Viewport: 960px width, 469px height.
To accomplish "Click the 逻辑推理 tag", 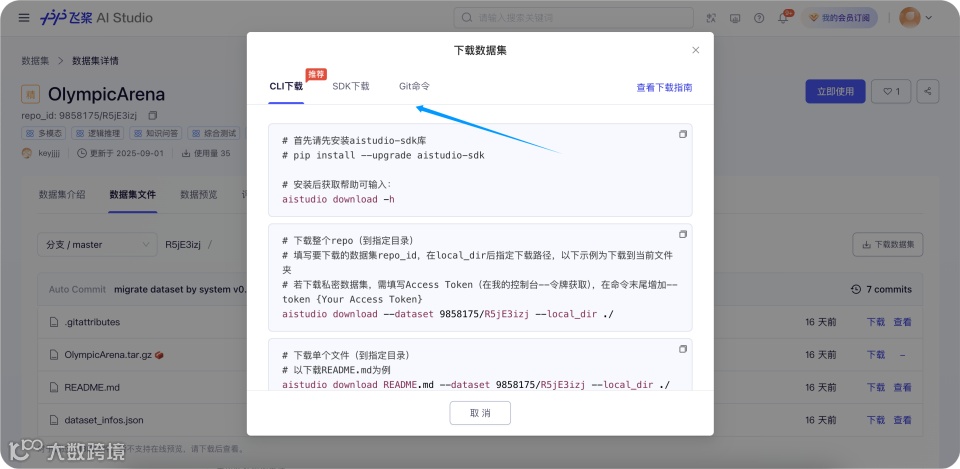I will pyautogui.click(x=97, y=133).
